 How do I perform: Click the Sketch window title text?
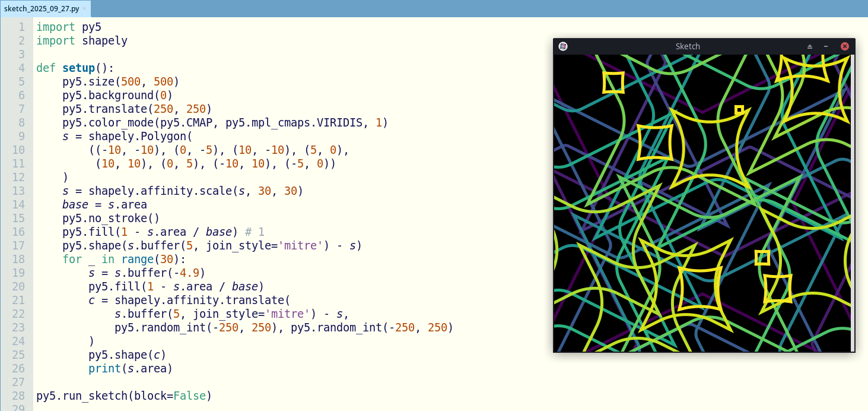tap(688, 46)
